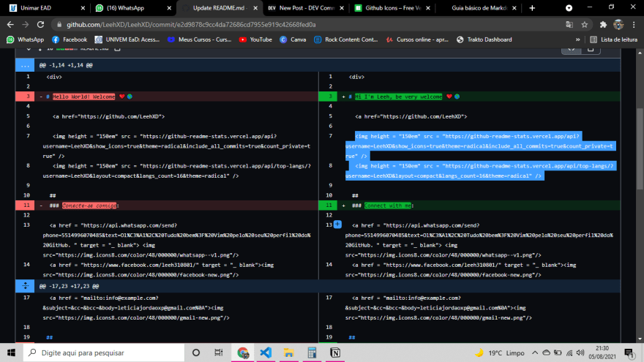
Task: Open the UNIVEM EaD bookmark
Action: pos(127,39)
